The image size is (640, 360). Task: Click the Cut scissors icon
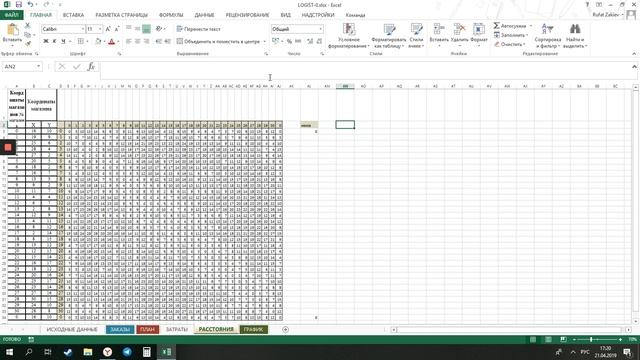coord(28,25)
